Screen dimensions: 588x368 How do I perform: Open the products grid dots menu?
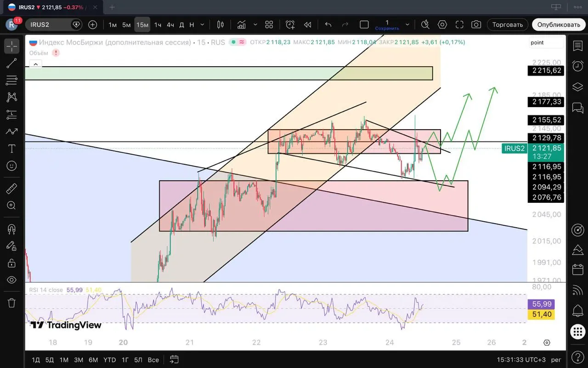(577, 331)
